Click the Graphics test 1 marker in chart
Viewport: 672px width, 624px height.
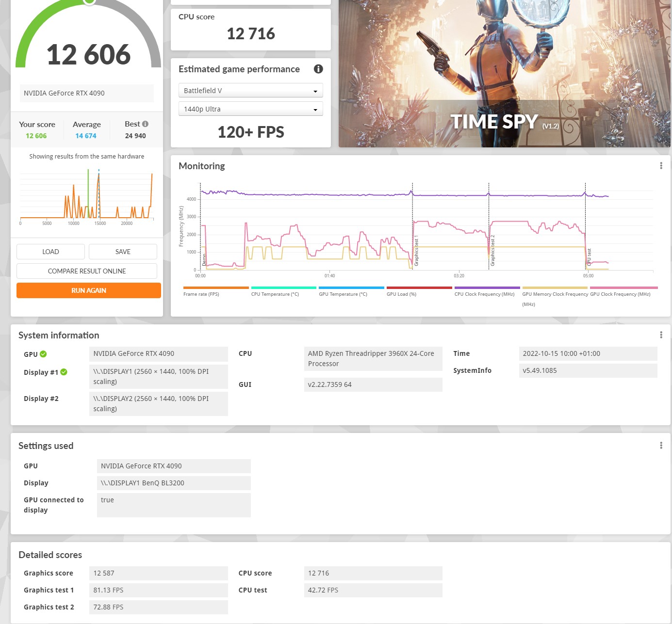coord(416,251)
